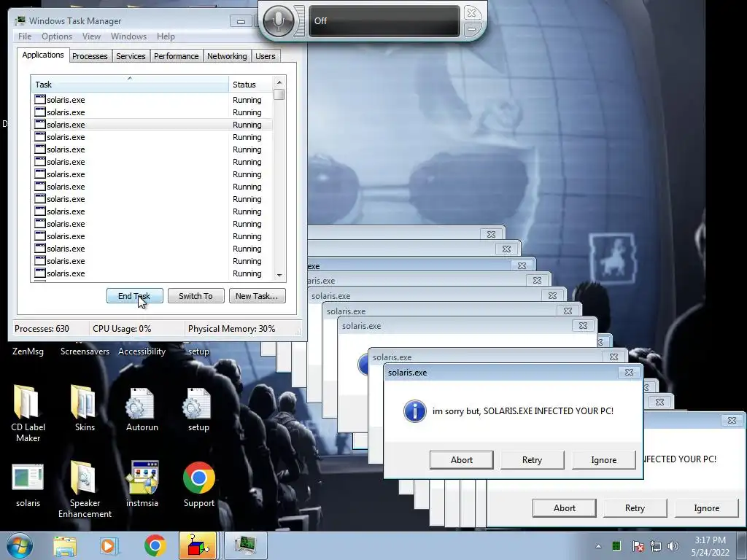The height and width of the screenshot is (560, 747).
Task: Close the speech recognition bar
Action: [x=471, y=13]
